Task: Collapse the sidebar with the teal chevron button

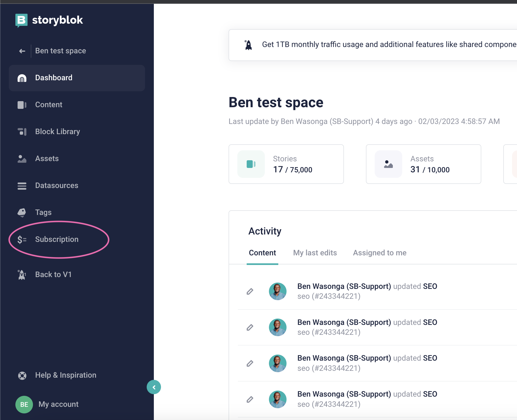Action: tap(154, 387)
